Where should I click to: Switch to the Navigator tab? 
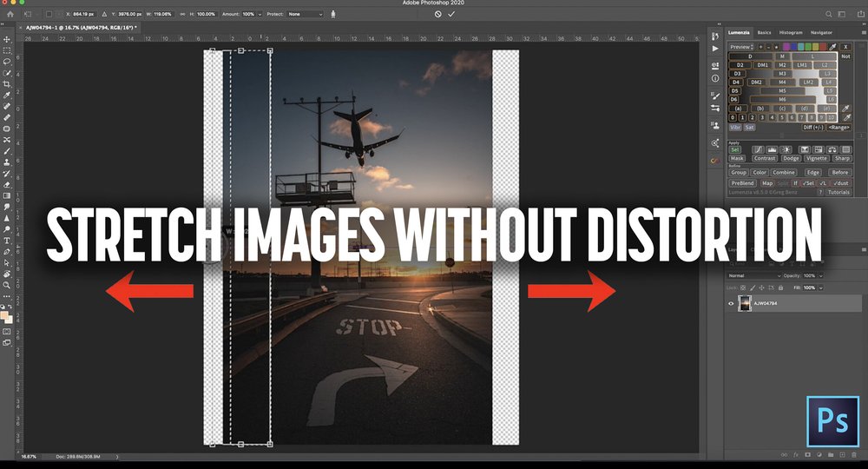[821, 33]
